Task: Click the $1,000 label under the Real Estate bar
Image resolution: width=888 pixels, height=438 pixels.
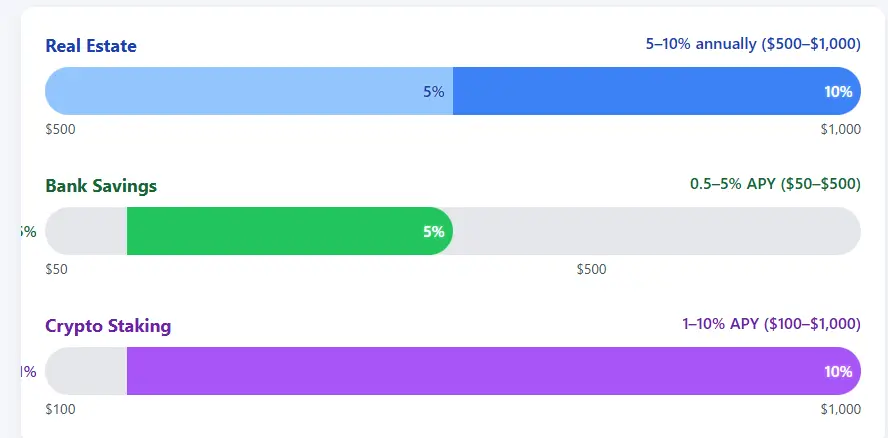Action: pyautogui.click(x=840, y=129)
